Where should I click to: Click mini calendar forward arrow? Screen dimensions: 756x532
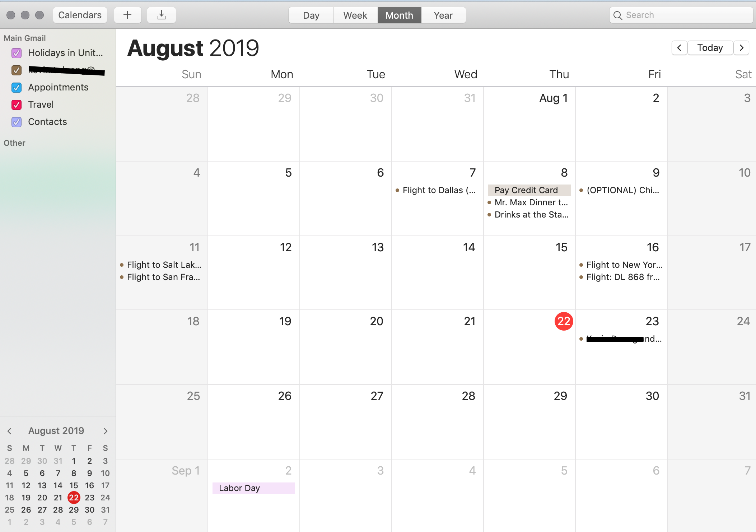[106, 431]
